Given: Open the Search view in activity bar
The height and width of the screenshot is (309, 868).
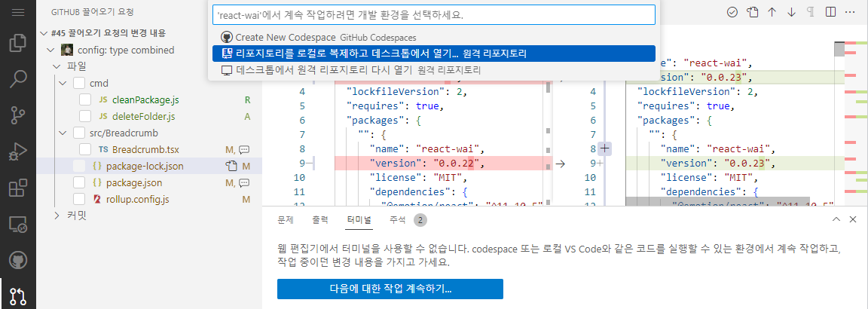Looking at the screenshot, I should [x=18, y=79].
